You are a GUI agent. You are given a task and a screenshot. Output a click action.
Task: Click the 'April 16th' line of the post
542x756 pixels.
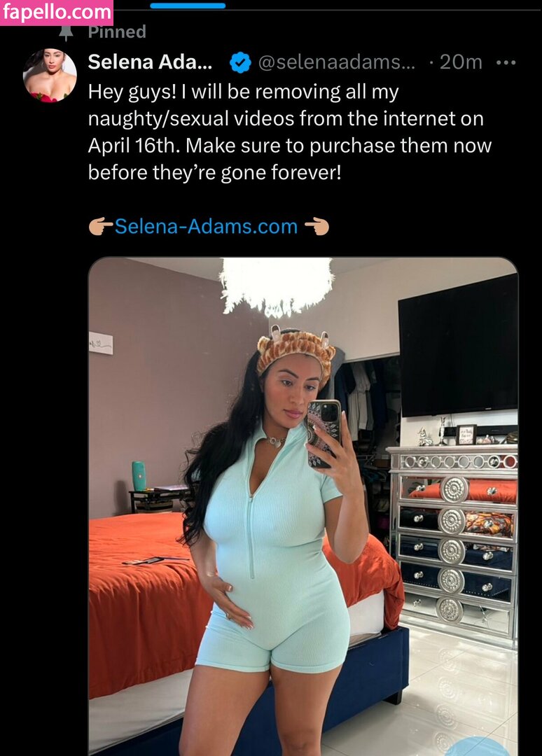[289, 146]
